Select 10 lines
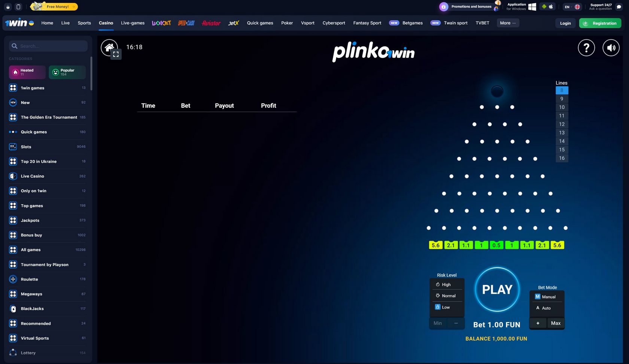 (562, 107)
